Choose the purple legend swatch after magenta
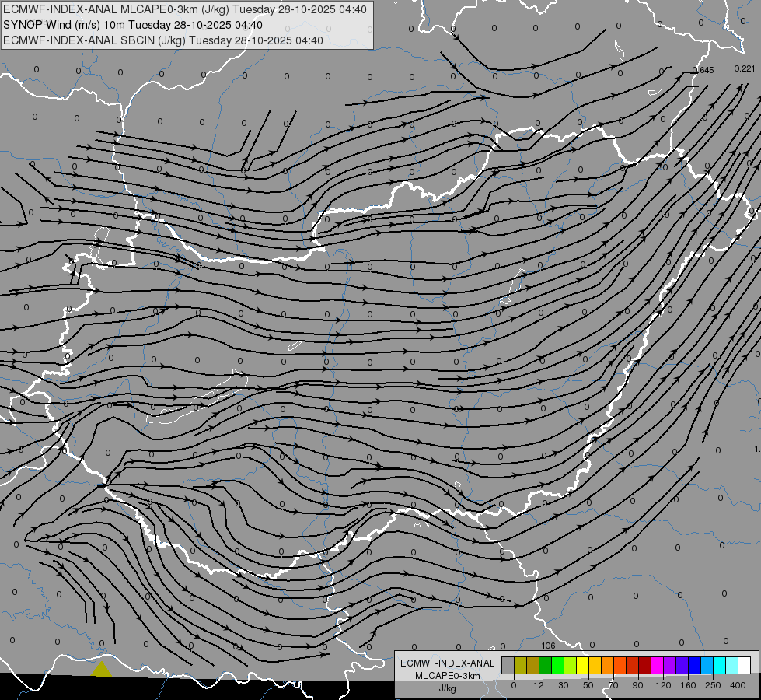This screenshot has width=761, height=700. point(670,665)
